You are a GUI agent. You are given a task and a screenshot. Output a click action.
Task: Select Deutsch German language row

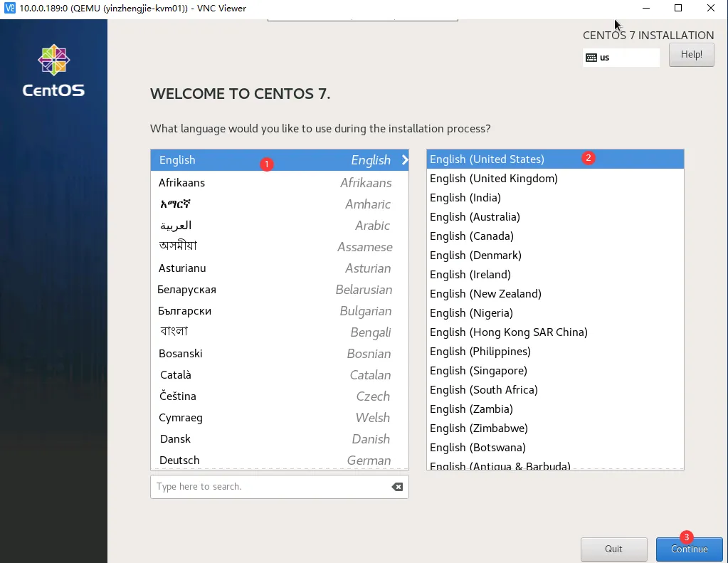point(280,460)
